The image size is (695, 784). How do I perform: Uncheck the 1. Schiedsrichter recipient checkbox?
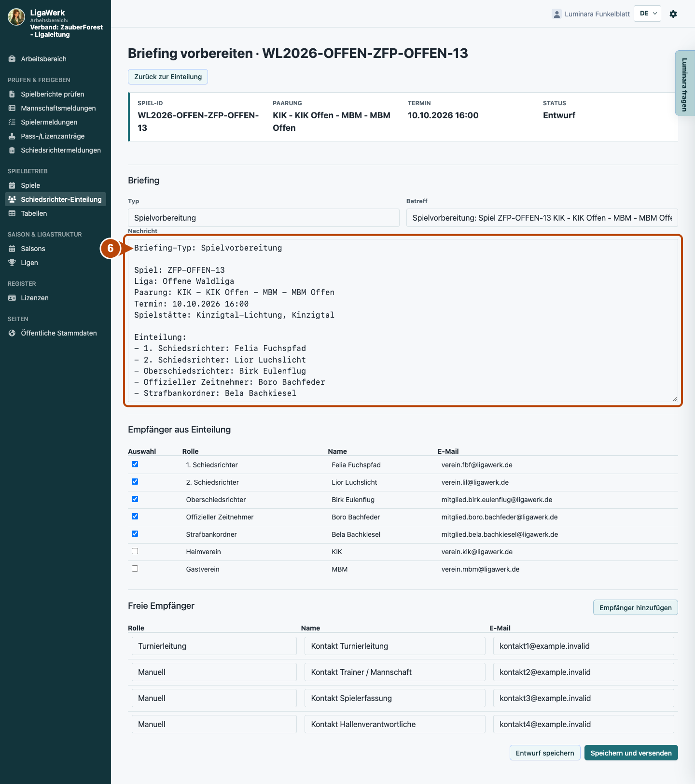pos(135,464)
